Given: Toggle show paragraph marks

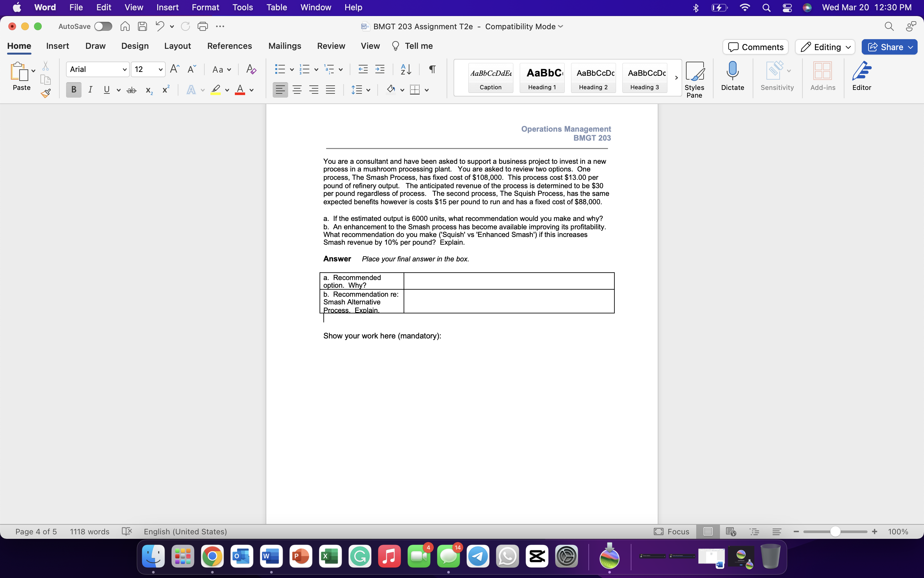Looking at the screenshot, I should 432,69.
